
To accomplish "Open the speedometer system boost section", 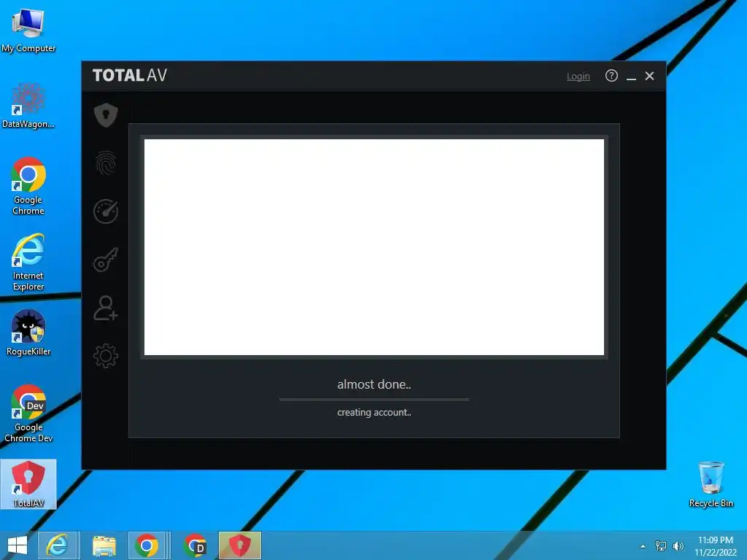I will point(106,211).
